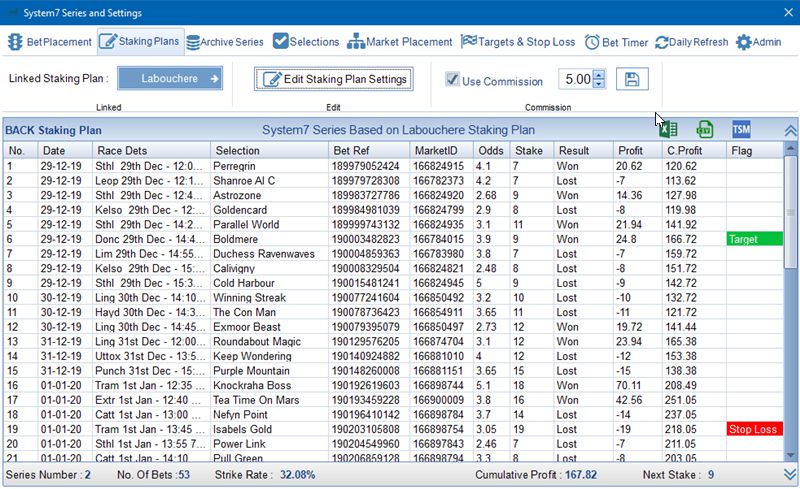Open the Bet Timer tab

click(616, 42)
